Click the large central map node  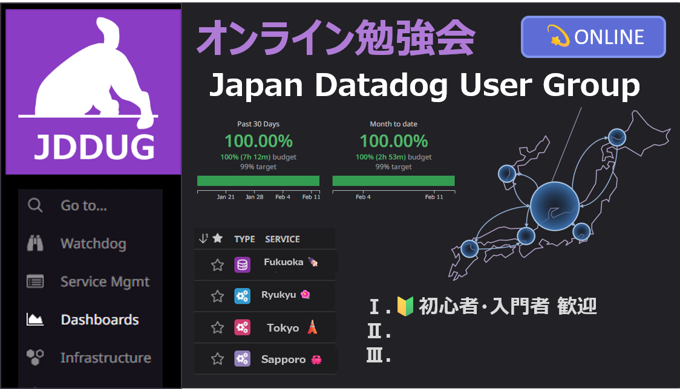point(555,206)
